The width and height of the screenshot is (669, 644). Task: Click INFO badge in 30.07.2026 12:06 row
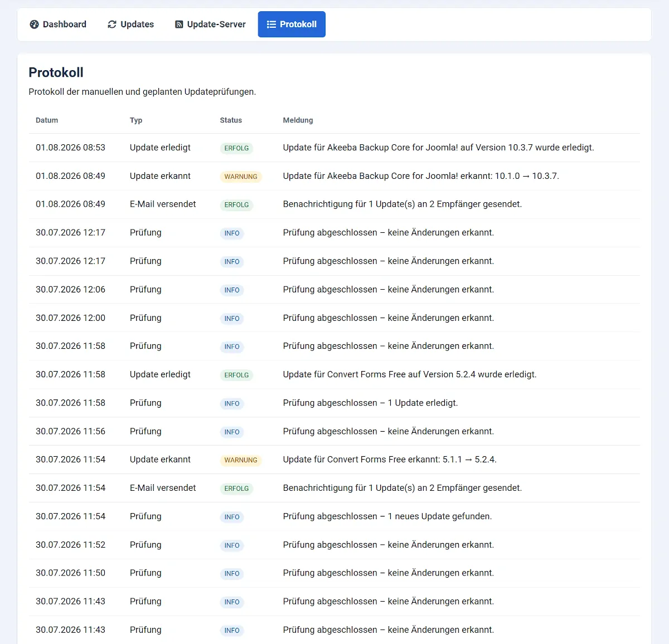(232, 290)
